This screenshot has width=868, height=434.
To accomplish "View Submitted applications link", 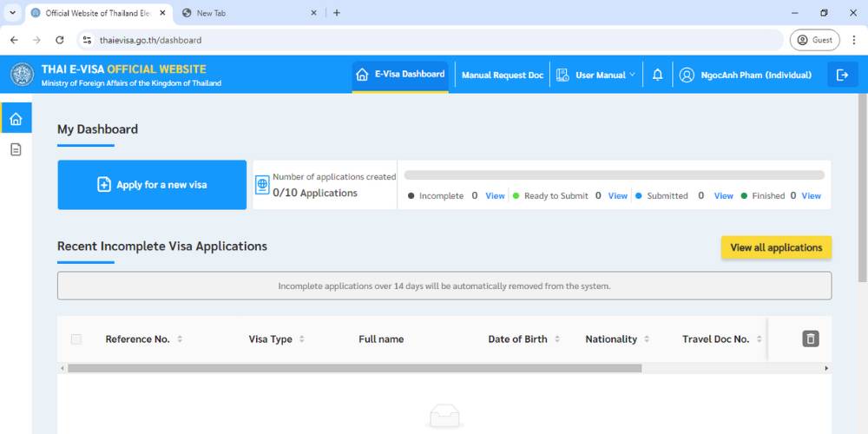I will pos(724,196).
